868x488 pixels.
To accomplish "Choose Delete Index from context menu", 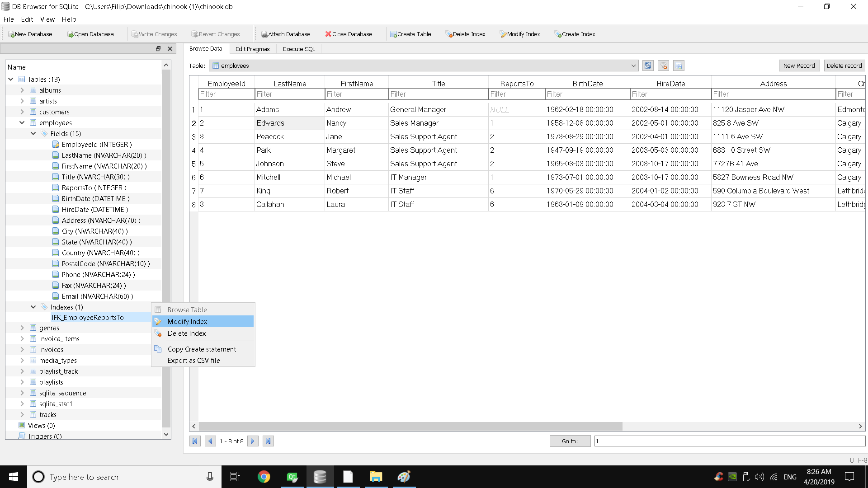I will pyautogui.click(x=203, y=333).
